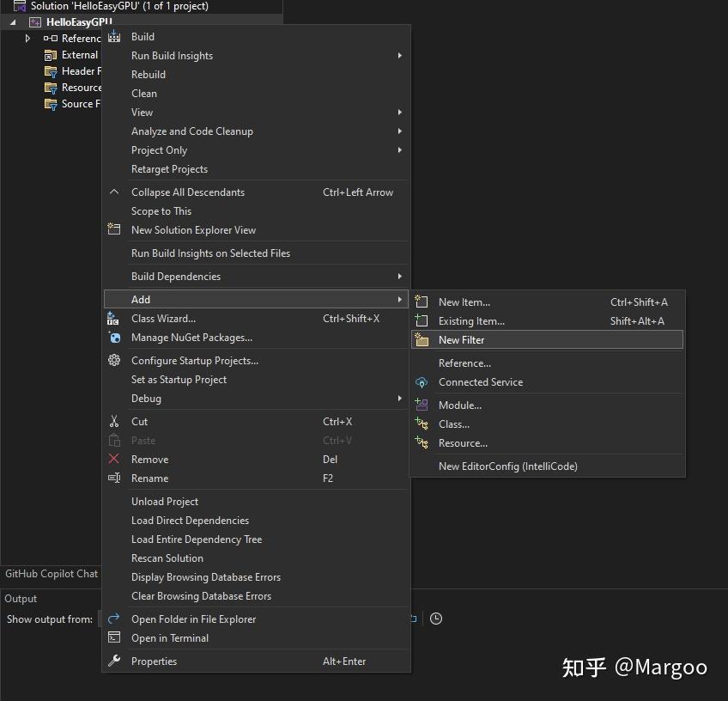Select Load Entire Dependency Tree

[x=256, y=539]
